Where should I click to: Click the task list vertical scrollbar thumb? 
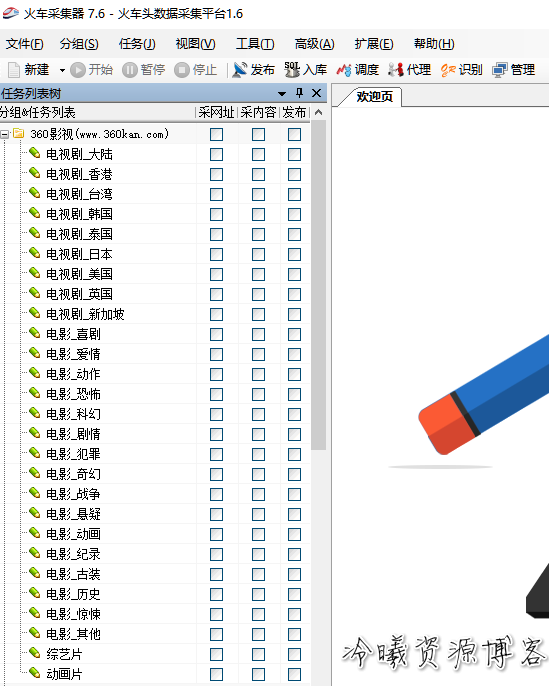(319, 285)
